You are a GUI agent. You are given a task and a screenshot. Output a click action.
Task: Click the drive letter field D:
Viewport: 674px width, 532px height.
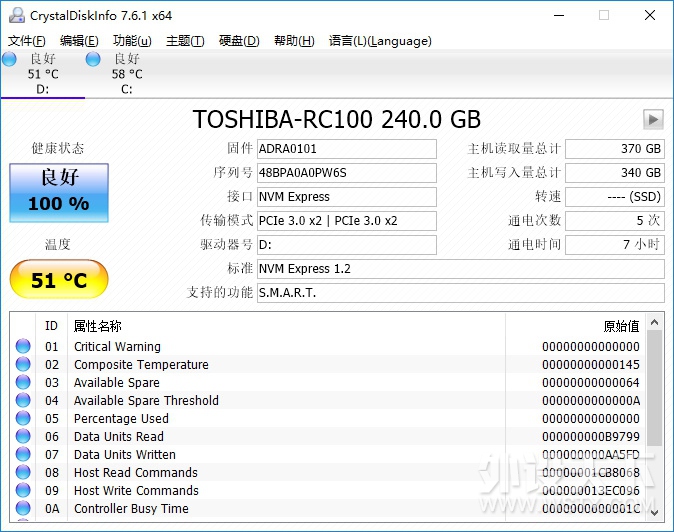(x=346, y=245)
